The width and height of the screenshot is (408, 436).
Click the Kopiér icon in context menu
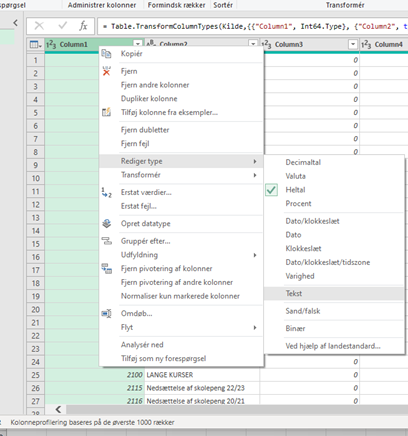click(x=106, y=54)
